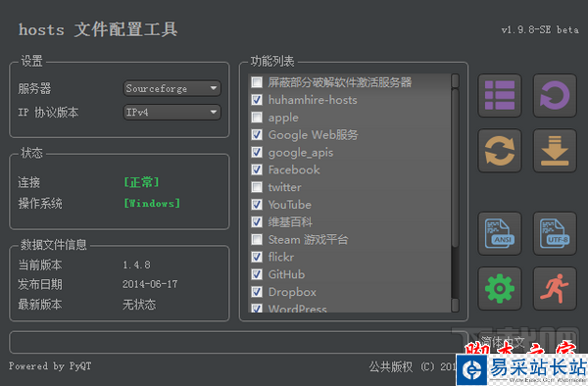The image size is (588, 386).
Task: Click the ANSI file export icon
Action: 500,233
